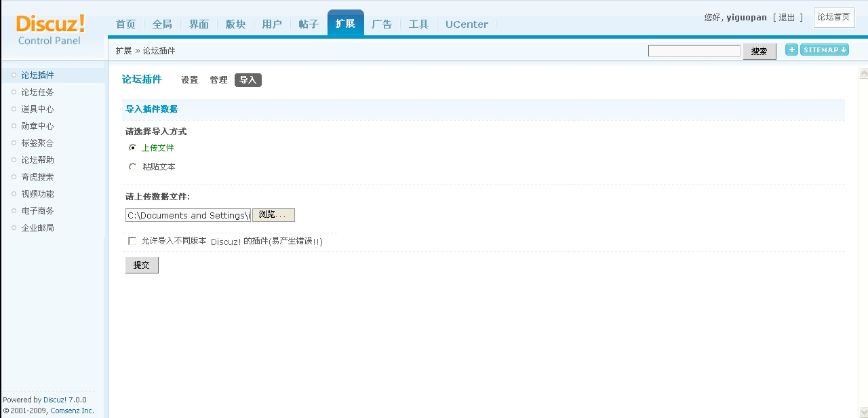Select the 上传文件 radio option
This screenshot has height=418, width=868.
[132, 147]
